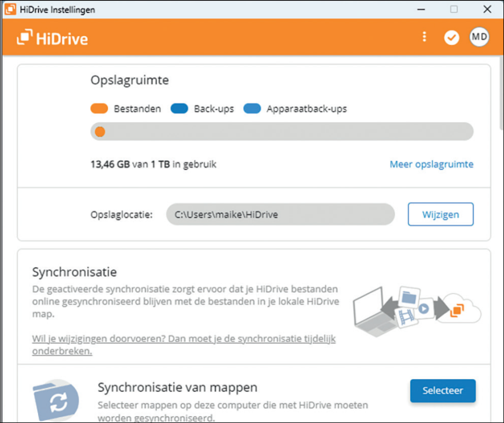
Task: Click the folder sync icon beside Synchronisatie van mappen
Action: tap(56, 401)
